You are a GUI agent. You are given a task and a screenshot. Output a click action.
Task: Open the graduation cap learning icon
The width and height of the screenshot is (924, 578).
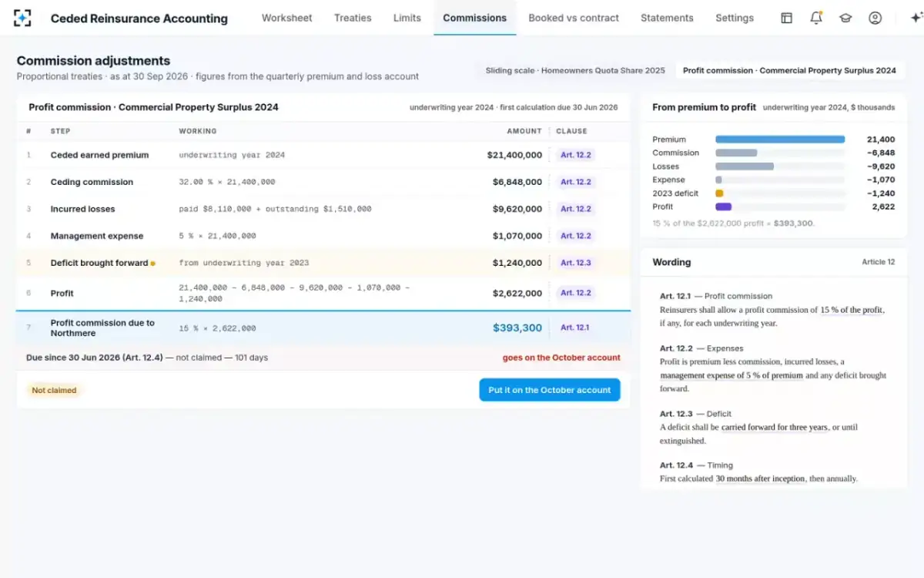[845, 18]
